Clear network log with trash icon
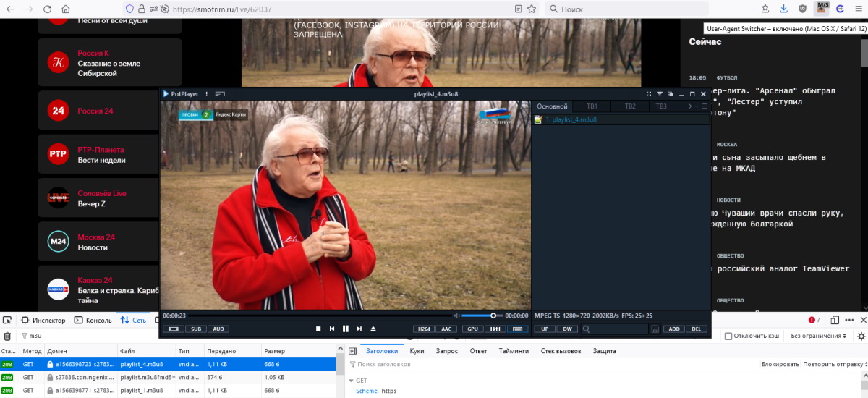Screen dimensions: 868x398 (x=7, y=336)
